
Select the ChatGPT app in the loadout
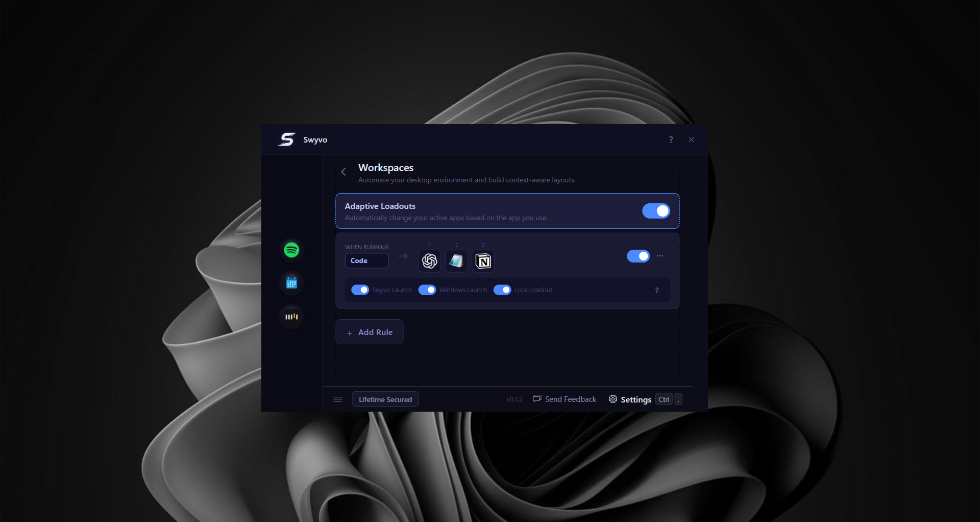[x=430, y=261]
